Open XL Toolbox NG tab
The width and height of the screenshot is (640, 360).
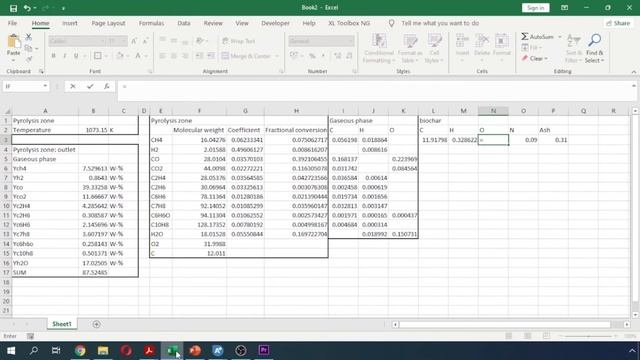(x=349, y=23)
